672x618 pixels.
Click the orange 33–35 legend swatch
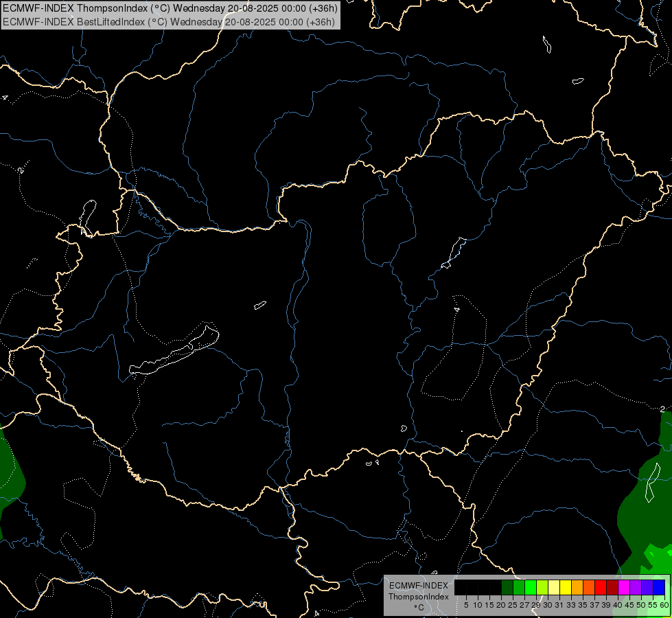[x=577, y=587]
